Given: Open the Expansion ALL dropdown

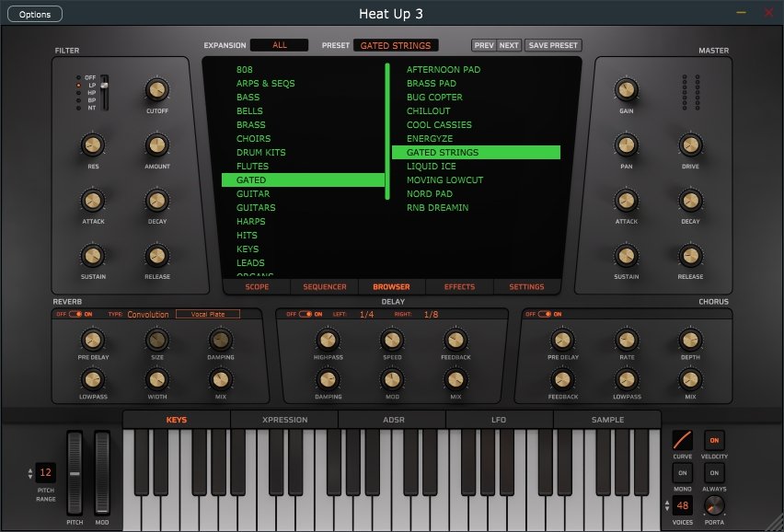Looking at the screenshot, I should (x=279, y=45).
